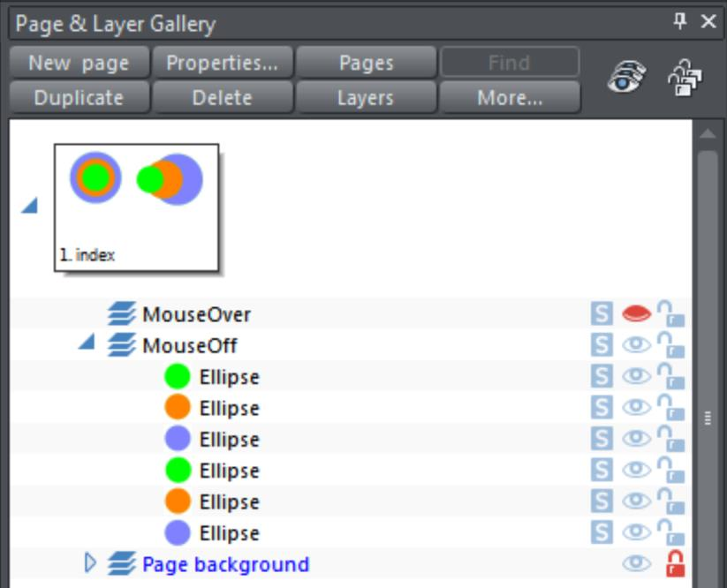This screenshot has height=588, width=727.
Task: Click the MouseOver layer stack icon
Action: [122, 313]
